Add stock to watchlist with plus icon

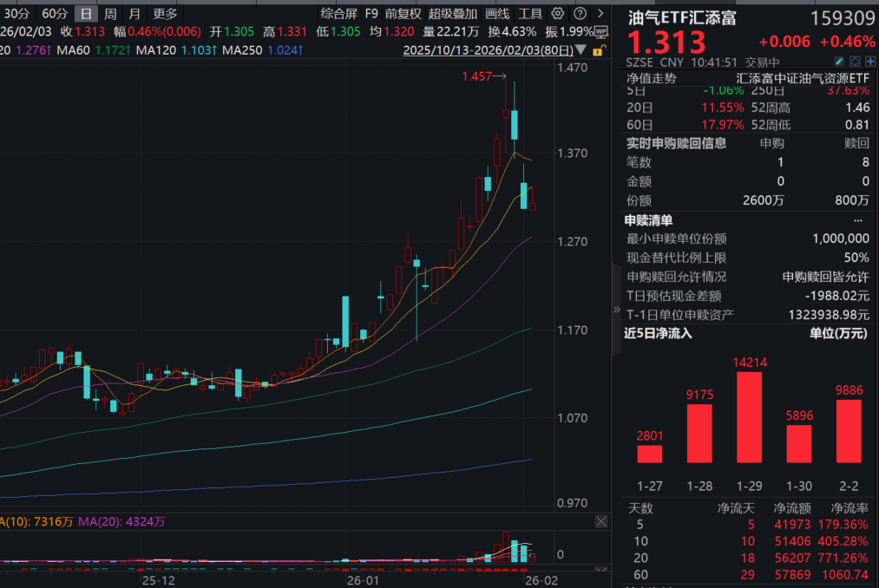(870, 61)
